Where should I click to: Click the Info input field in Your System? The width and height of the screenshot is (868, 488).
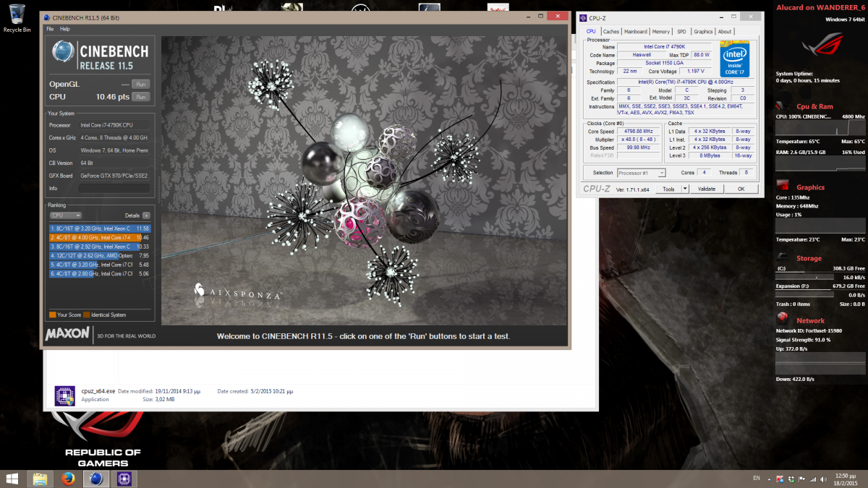point(114,188)
